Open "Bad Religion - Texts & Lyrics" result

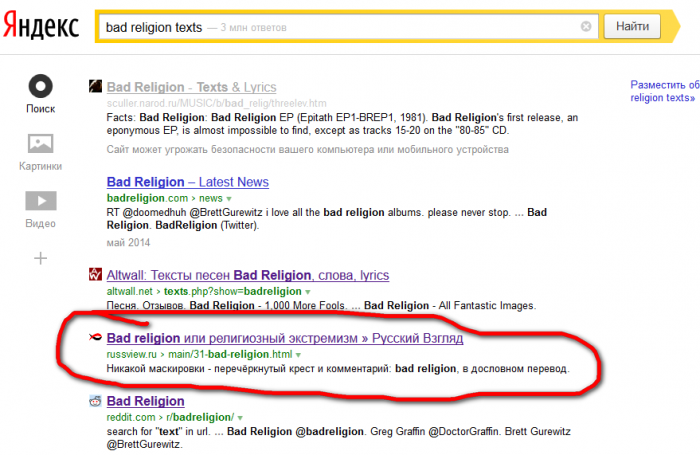tap(191, 88)
